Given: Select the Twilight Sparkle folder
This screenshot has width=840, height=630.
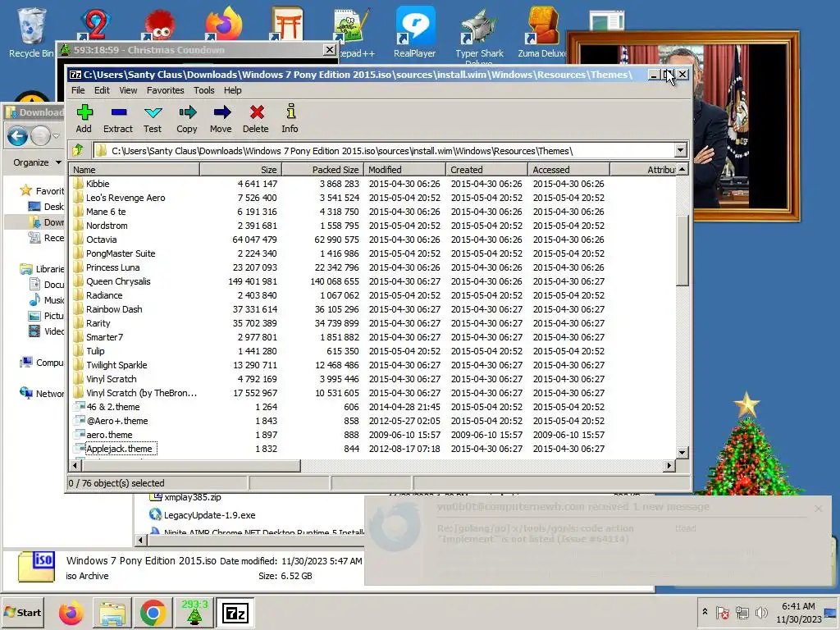Looking at the screenshot, I should (x=116, y=365).
